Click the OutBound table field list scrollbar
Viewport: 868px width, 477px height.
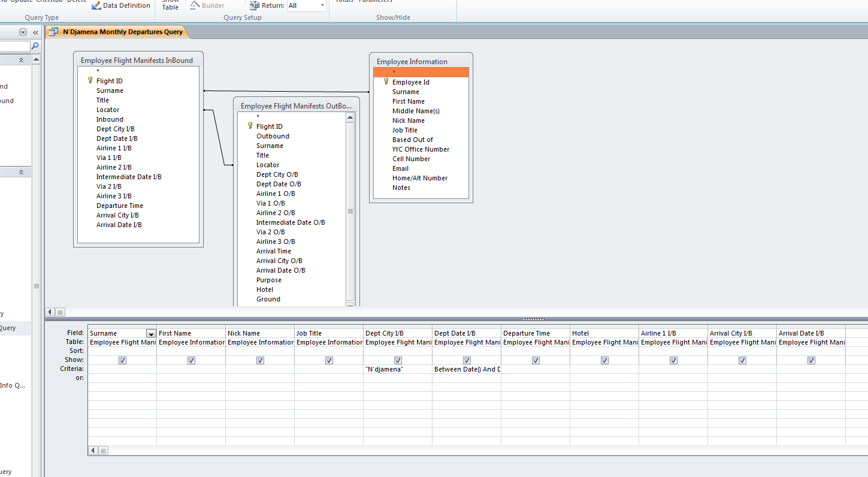[x=350, y=210]
